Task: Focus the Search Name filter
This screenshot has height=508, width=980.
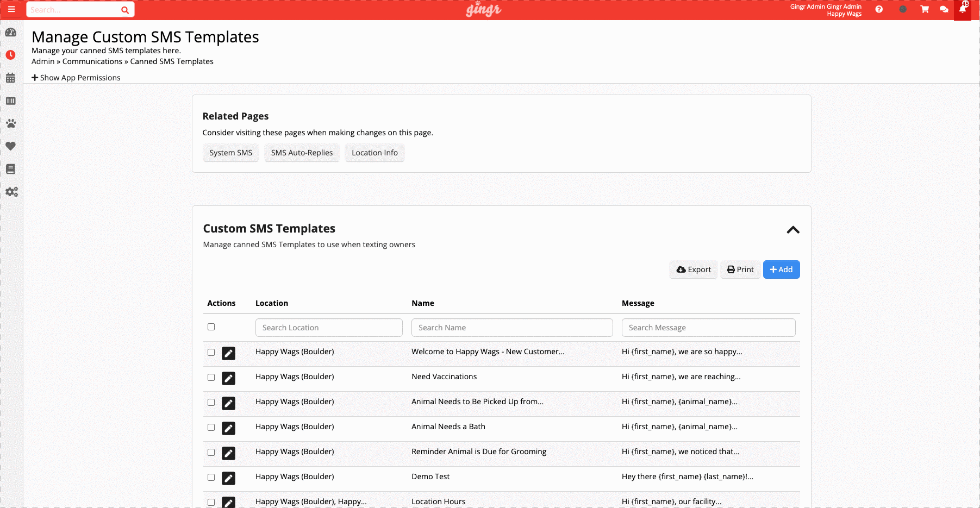Action: pos(512,328)
